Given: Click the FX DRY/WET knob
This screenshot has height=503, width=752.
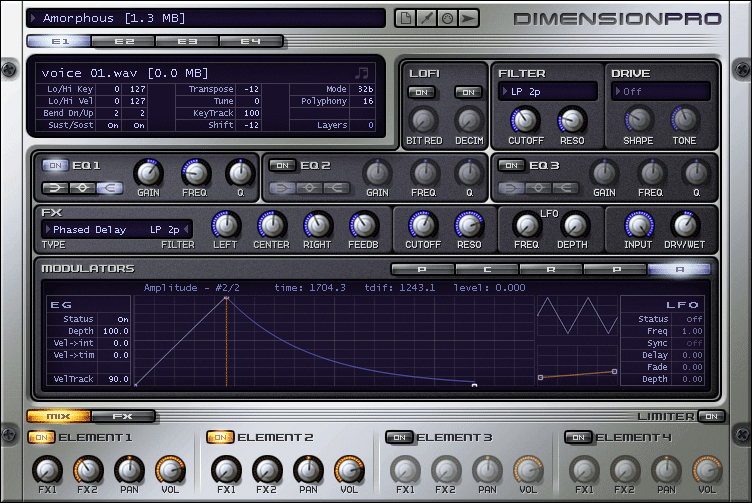Looking at the screenshot, I should (x=685, y=224).
